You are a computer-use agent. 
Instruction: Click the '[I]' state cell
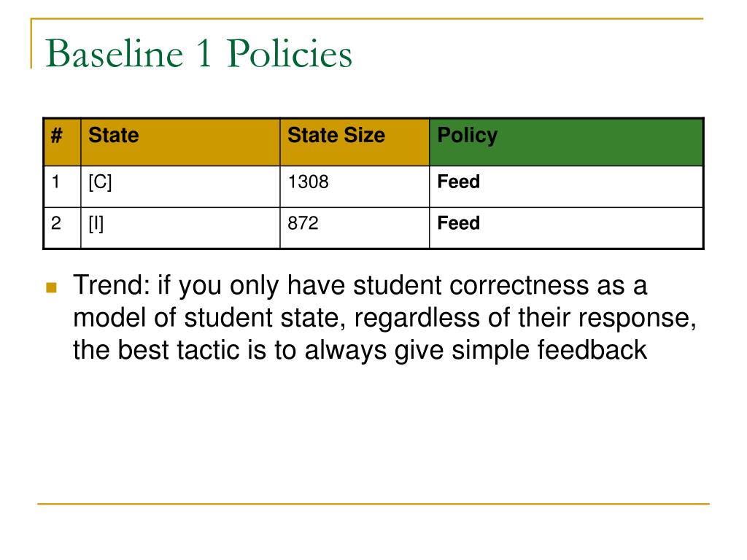180,227
